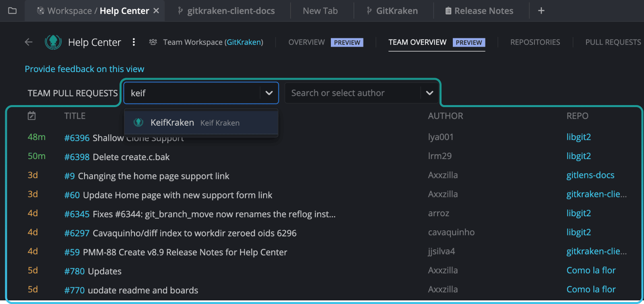Viewport: 644px width, 304px height.
Task: Click author arroz
Action: coord(439,213)
